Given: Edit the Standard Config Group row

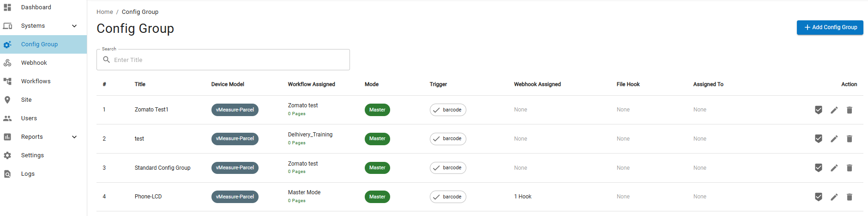Looking at the screenshot, I should click(x=834, y=168).
